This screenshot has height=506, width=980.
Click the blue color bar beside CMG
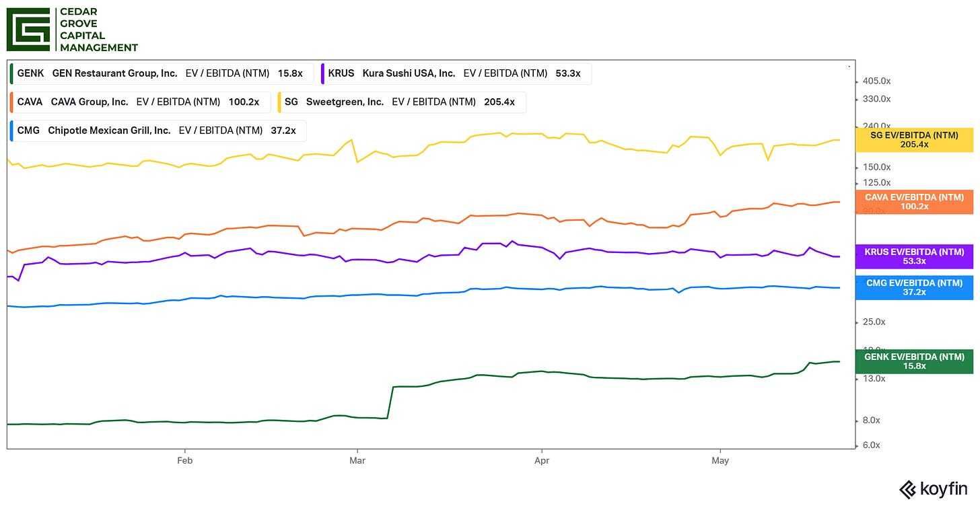click(x=12, y=131)
